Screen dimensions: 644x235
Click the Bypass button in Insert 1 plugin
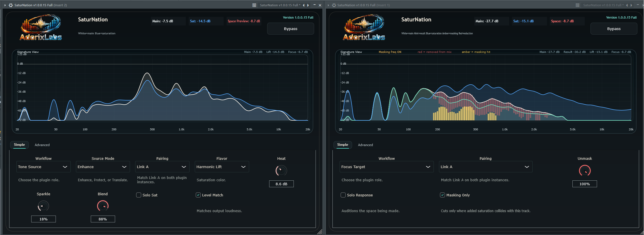pyautogui.click(x=614, y=29)
